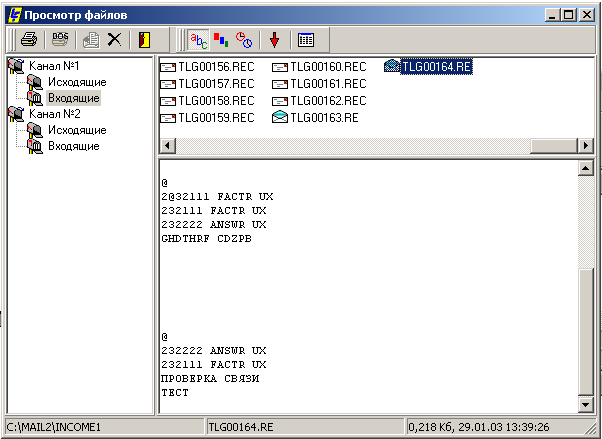Click the table view icon
Screen dimensions: 602x439
(x=306, y=40)
